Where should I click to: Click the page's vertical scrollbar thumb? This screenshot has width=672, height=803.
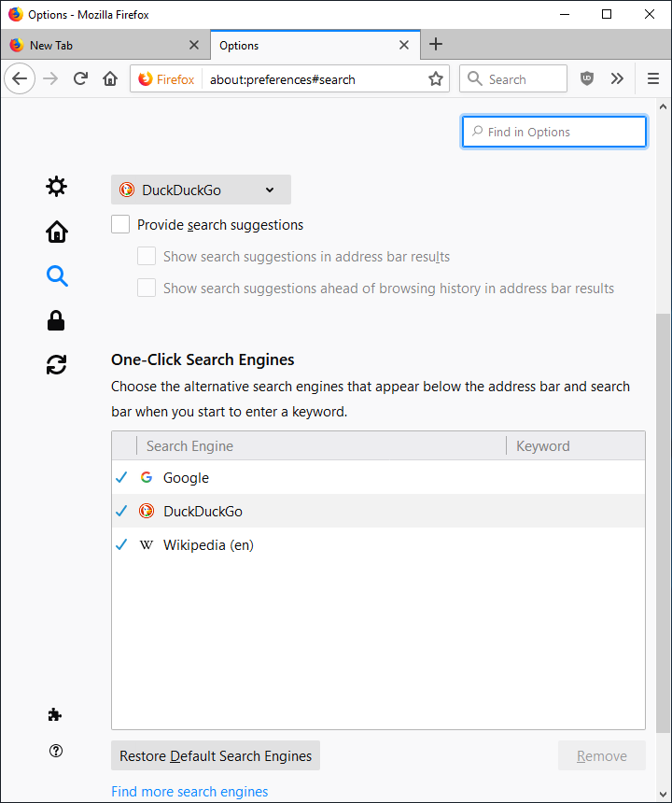point(664,522)
